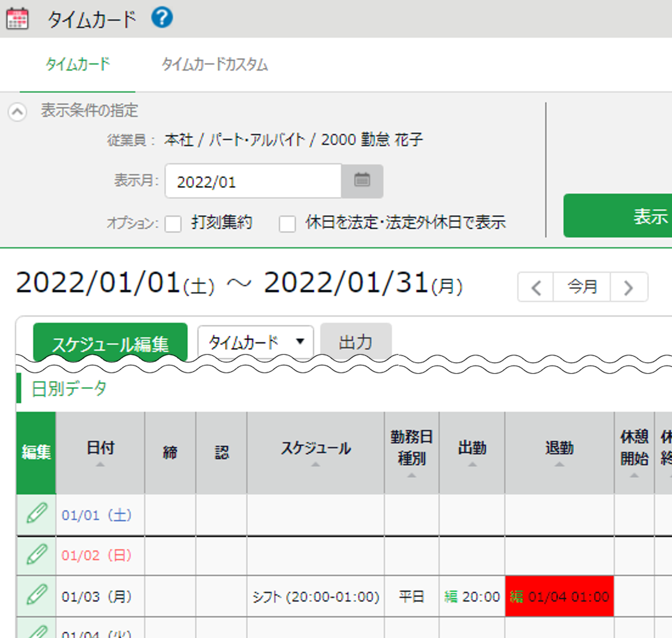Switch to タイムカード tab
This screenshot has width=672, height=638.
coord(77,65)
